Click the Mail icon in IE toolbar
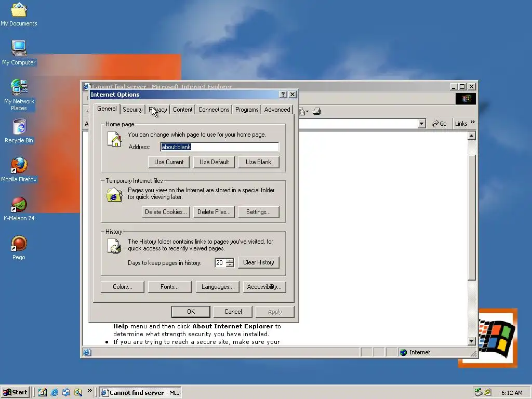This screenshot has height=399, width=532. [302, 111]
